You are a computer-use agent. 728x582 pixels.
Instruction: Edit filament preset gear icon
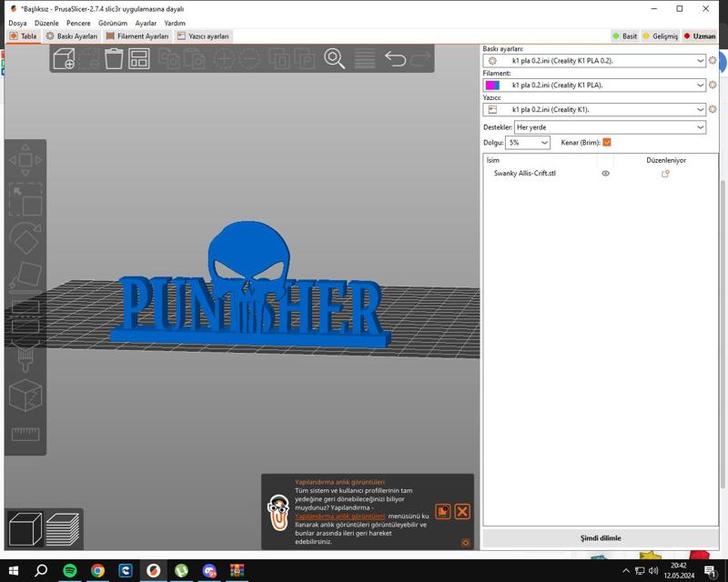713,85
